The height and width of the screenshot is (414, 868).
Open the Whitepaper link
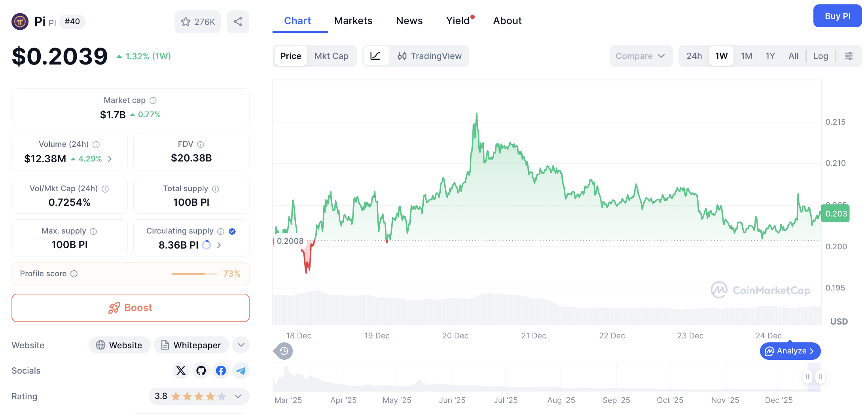[191, 345]
